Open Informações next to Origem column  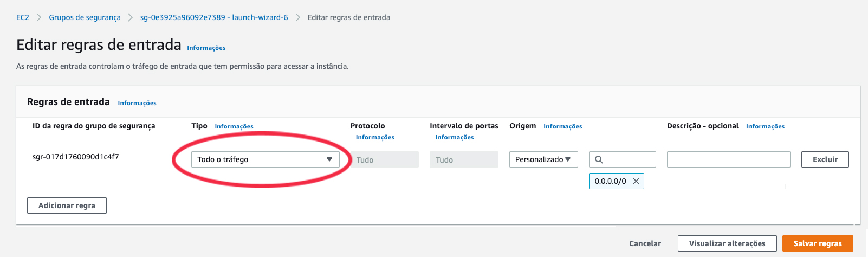click(563, 126)
